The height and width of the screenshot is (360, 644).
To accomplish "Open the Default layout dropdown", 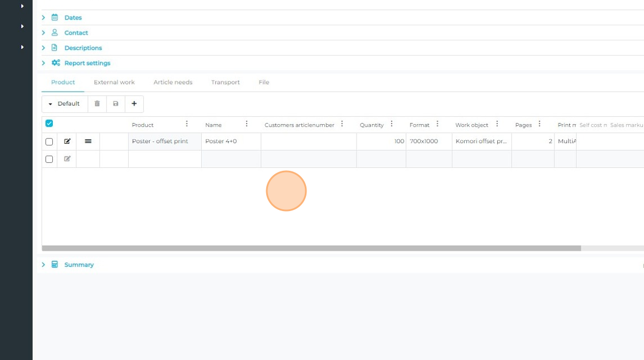I will coord(64,104).
